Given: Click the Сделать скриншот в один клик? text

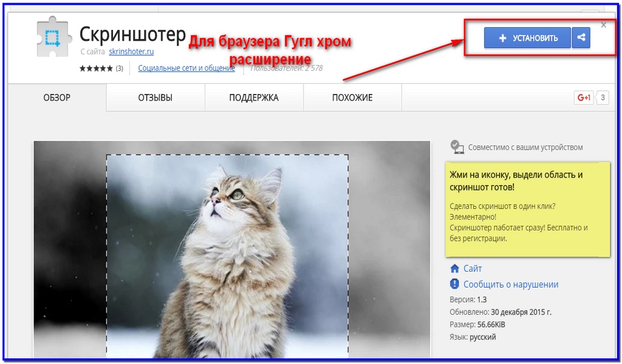Looking at the screenshot, I should pyautogui.click(x=502, y=206).
